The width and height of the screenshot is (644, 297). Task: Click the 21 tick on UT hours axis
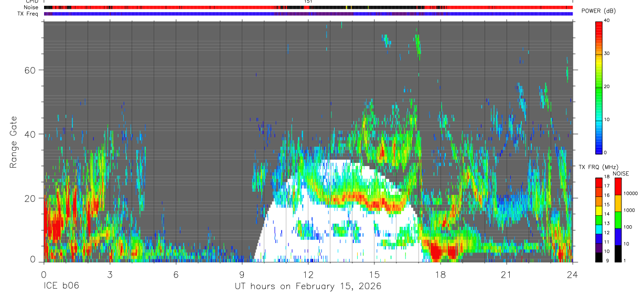coord(507,274)
